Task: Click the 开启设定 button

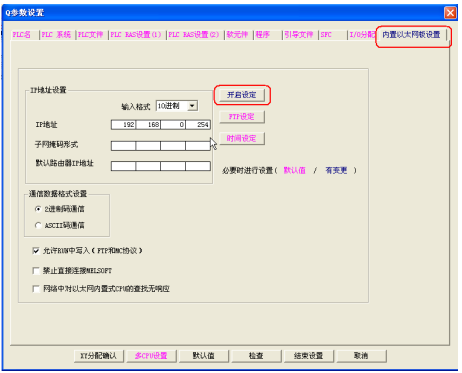Action: coord(242,95)
